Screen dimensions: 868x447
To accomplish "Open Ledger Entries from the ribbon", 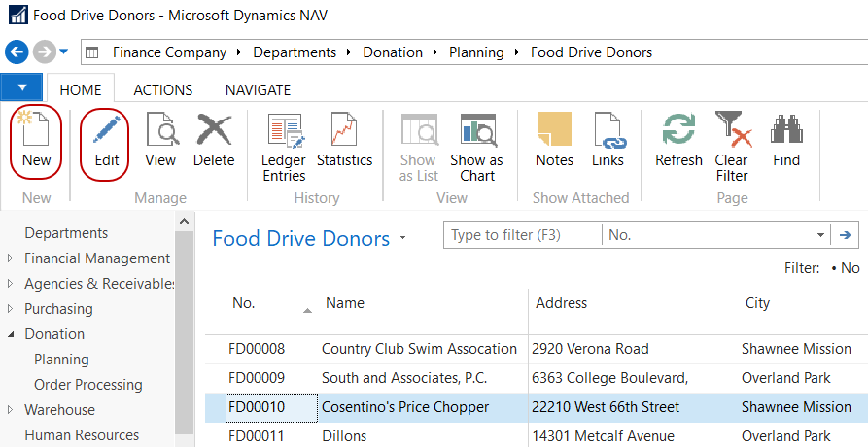I will coord(284,131).
